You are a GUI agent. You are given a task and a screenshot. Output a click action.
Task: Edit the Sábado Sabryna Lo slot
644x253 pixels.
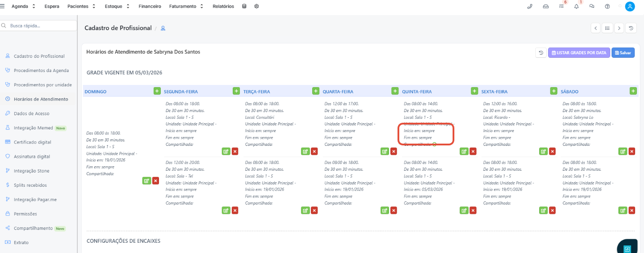[623, 151]
